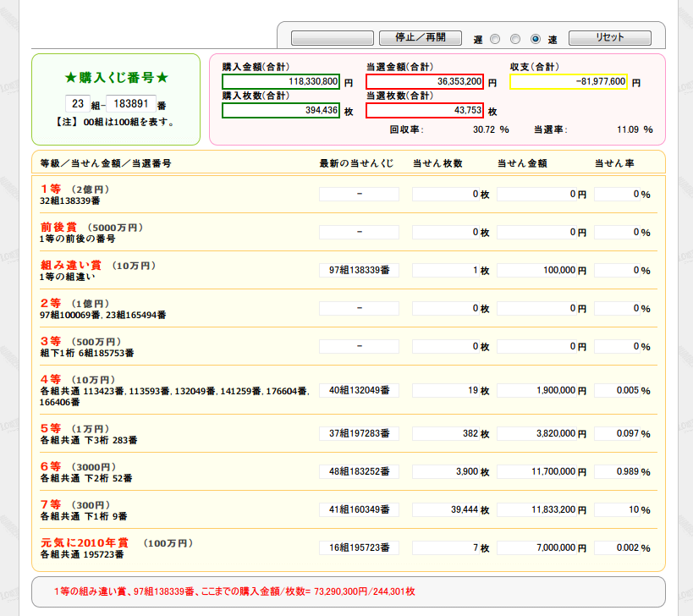693x616 pixels.
Task: Click 7等 rate 10 field
Action: pos(617,510)
